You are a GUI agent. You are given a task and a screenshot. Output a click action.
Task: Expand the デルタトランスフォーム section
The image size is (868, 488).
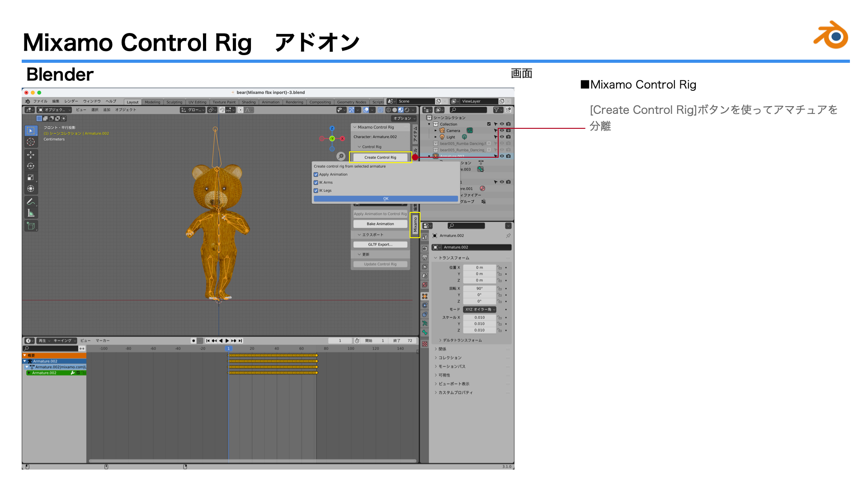[x=440, y=340]
